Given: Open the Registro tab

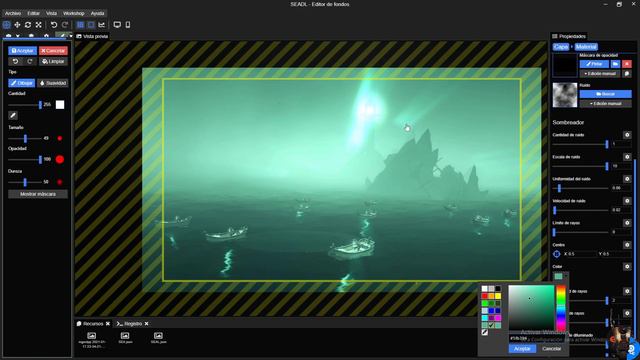Looking at the screenshot, I should [x=129, y=324].
